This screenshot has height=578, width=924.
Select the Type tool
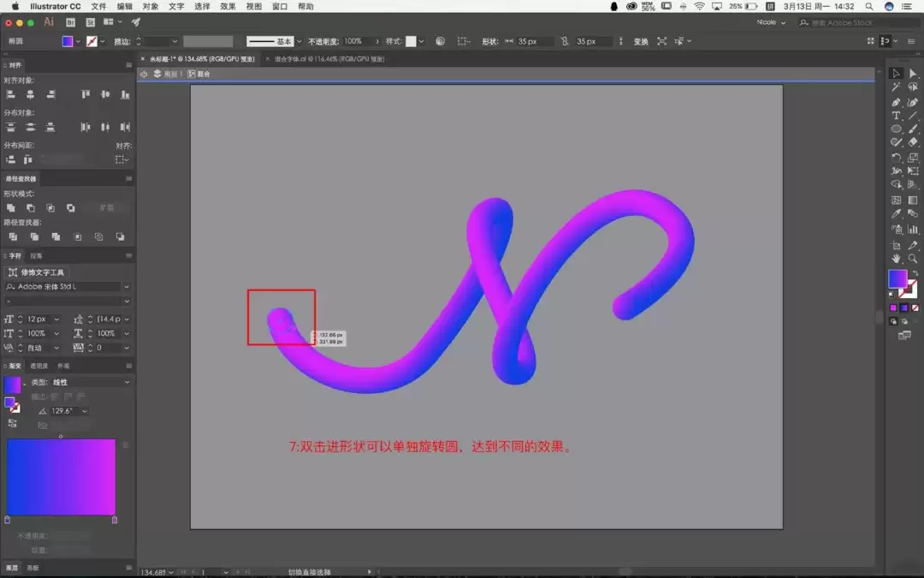point(896,116)
